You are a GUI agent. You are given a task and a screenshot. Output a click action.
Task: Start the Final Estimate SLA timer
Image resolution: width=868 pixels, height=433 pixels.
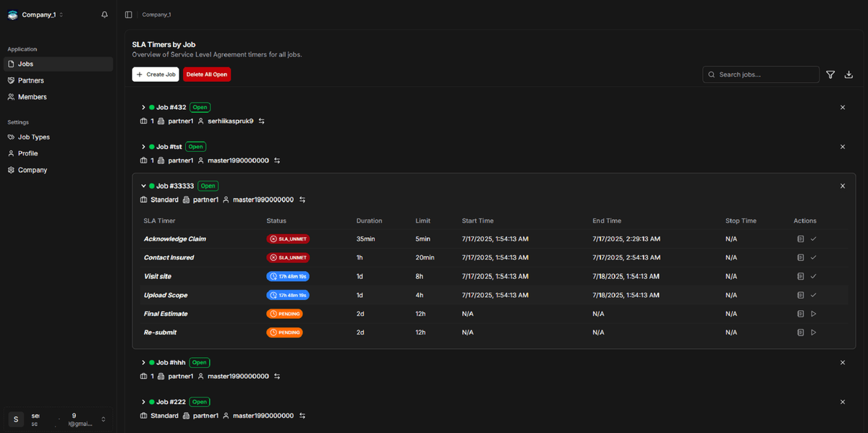[x=814, y=314]
